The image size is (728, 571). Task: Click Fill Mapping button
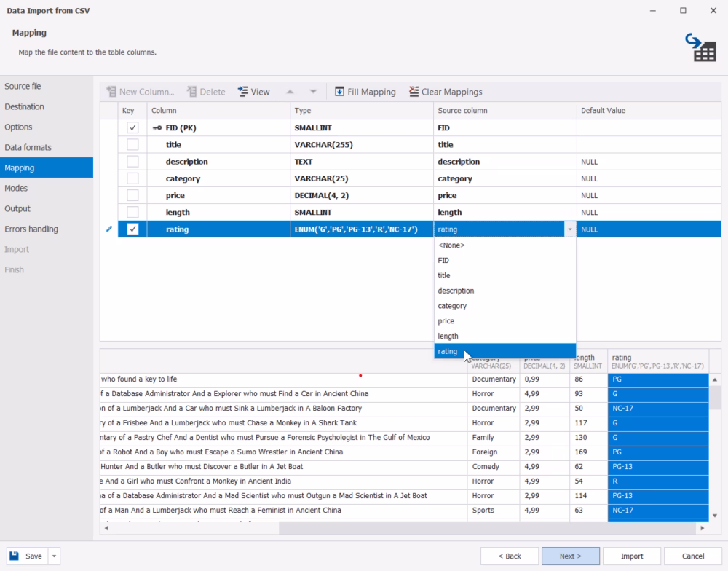(x=365, y=92)
